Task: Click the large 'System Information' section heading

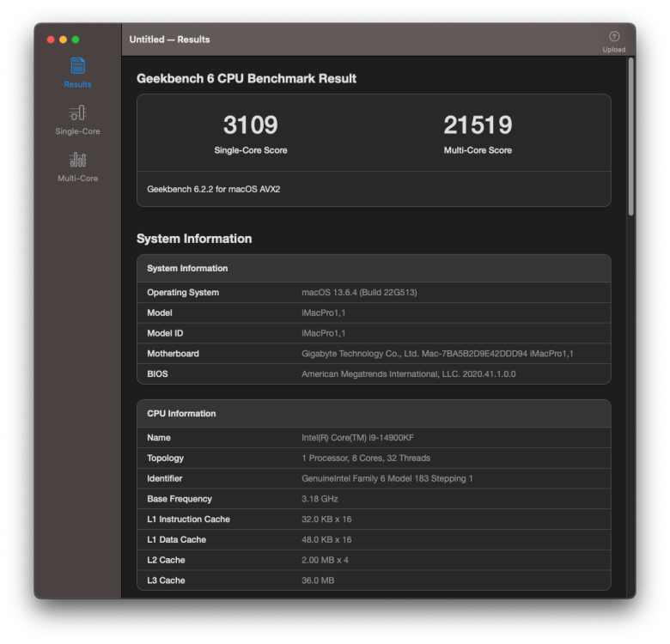Action: click(x=194, y=239)
